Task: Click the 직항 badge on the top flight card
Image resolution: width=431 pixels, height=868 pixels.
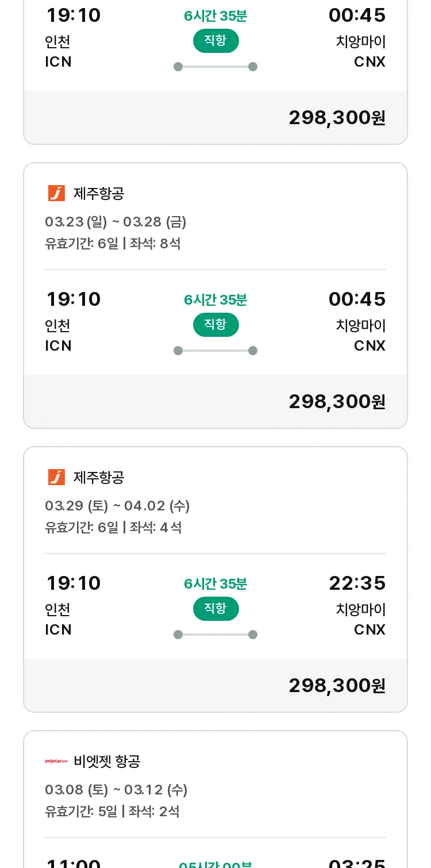Action: 215,41
